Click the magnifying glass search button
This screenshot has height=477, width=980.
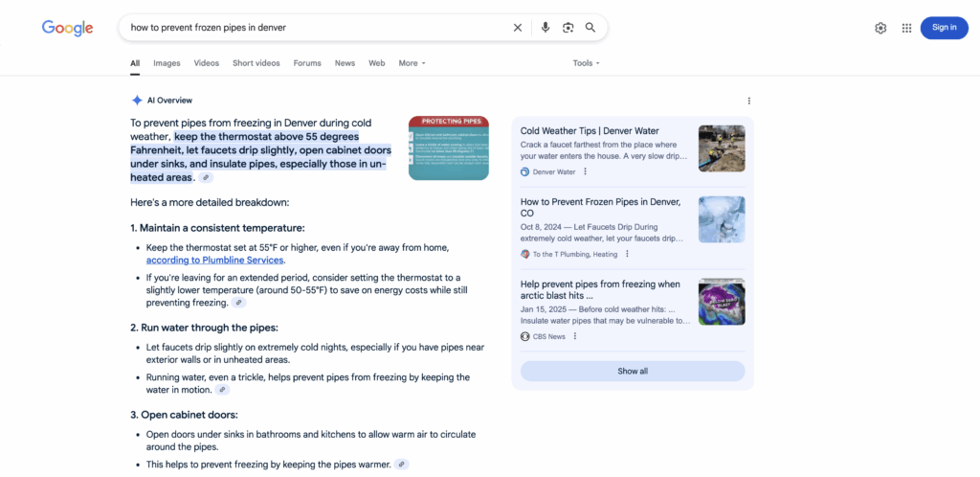[590, 28]
